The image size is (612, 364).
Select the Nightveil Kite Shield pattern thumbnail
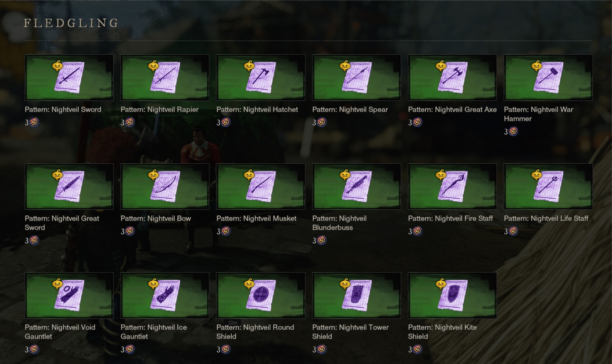click(452, 295)
